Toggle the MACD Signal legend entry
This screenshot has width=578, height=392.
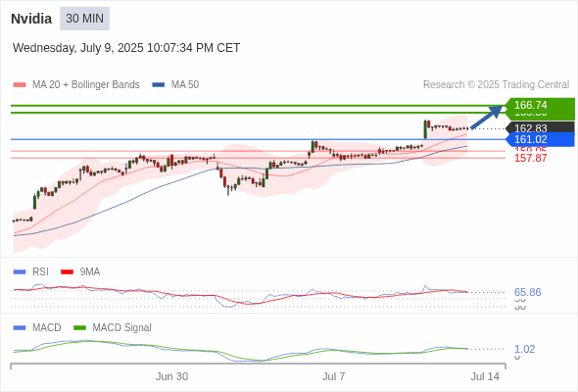(x=121, y=327)
